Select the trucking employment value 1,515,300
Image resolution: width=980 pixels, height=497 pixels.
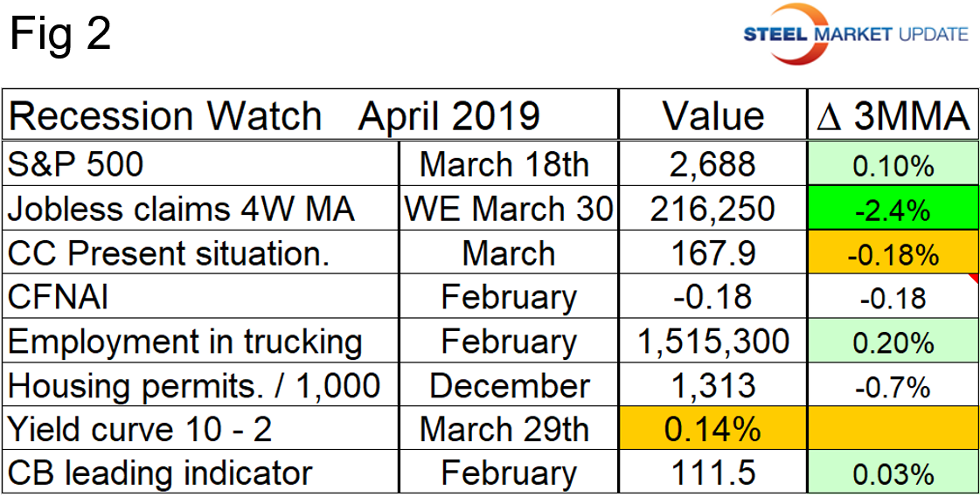pyautogui.click(x=712, y=342)
